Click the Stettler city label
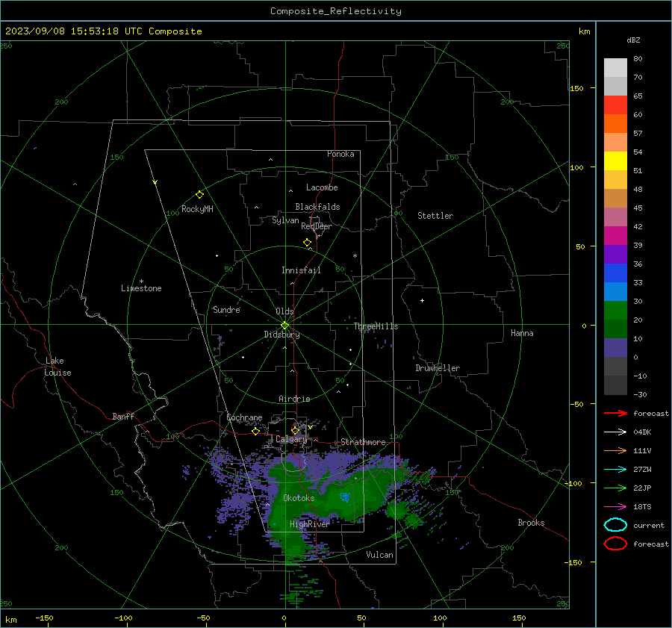672x628 pixels. 435,216
